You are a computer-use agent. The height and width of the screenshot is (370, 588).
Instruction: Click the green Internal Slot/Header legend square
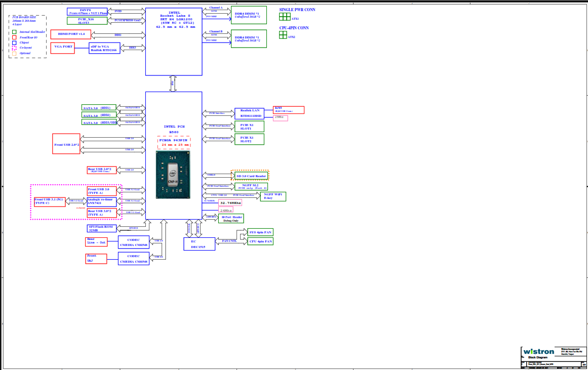click(x=14, y=32)
